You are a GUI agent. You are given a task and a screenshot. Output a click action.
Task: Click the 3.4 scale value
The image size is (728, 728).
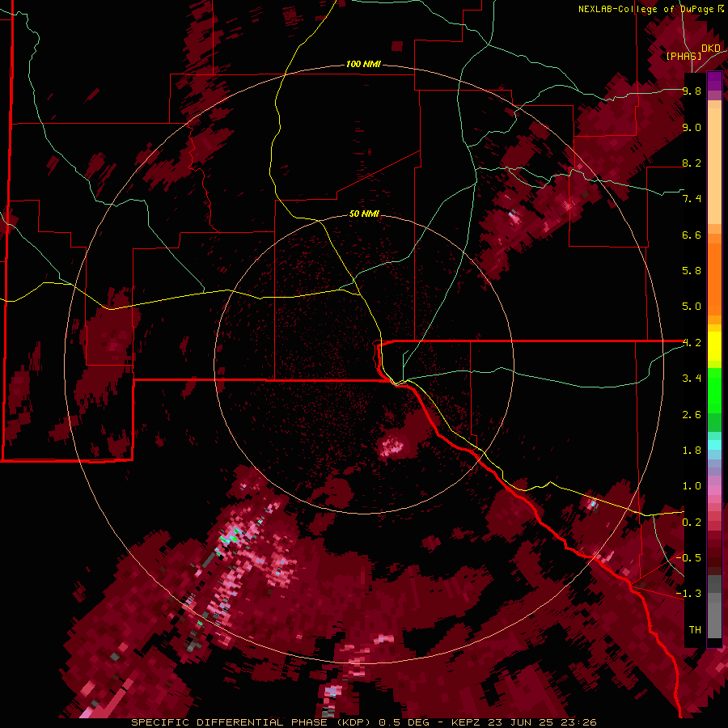coord(692,378)
